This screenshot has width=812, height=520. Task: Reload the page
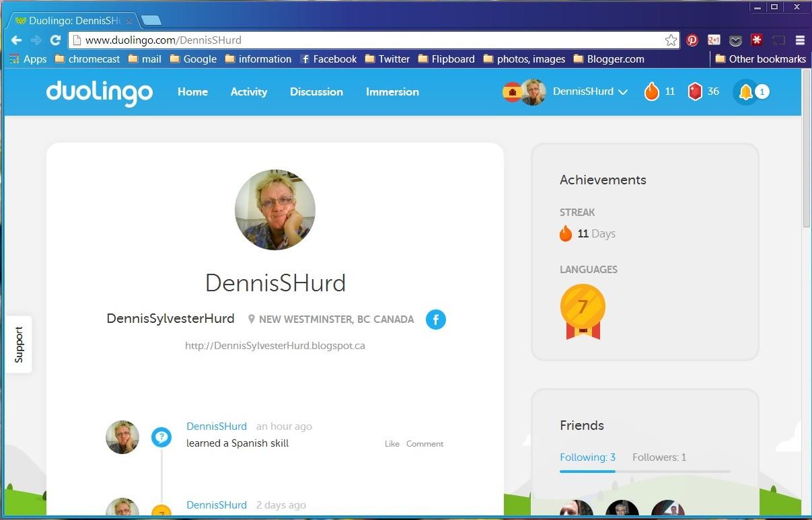point(55,40)
